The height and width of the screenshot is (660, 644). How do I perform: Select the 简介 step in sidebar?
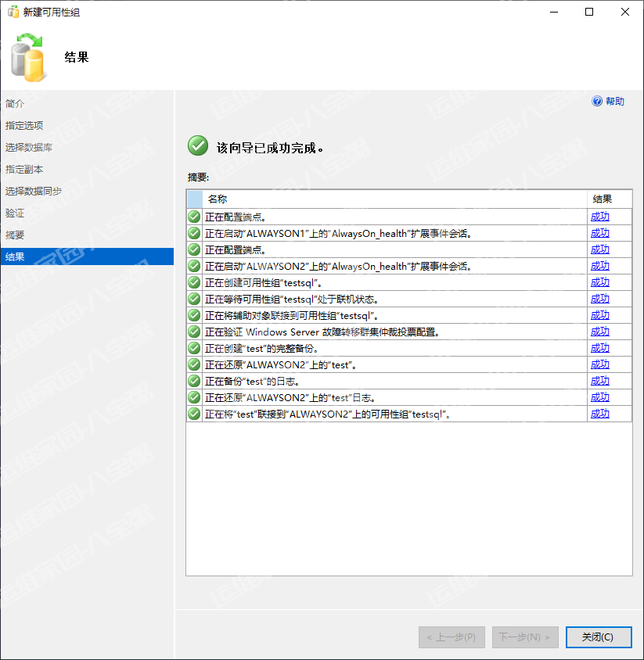(15, 103)
